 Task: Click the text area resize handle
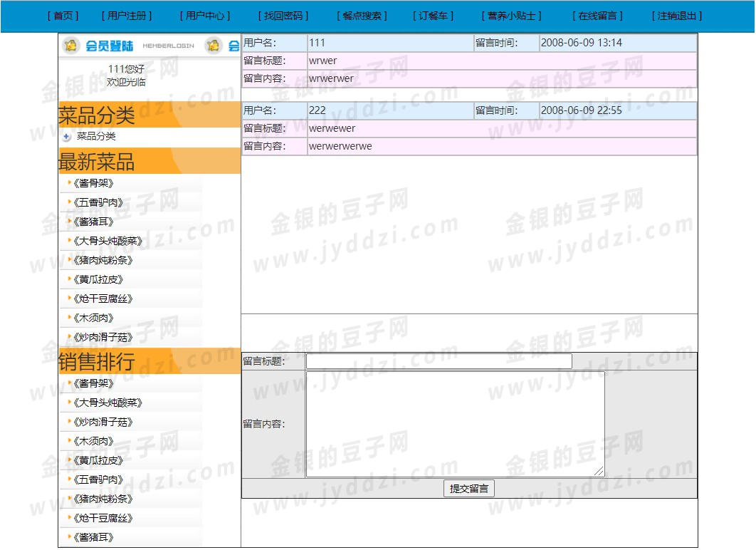[x=599, y=472]
